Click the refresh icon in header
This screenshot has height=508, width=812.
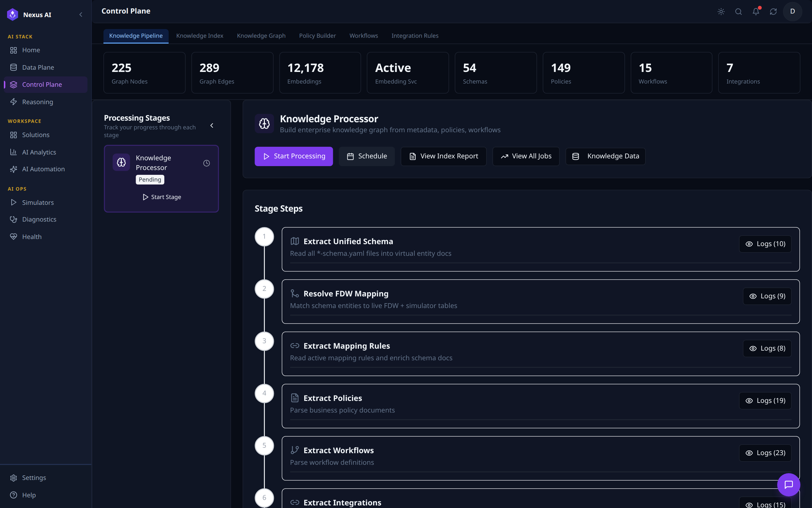click(773, 11)
